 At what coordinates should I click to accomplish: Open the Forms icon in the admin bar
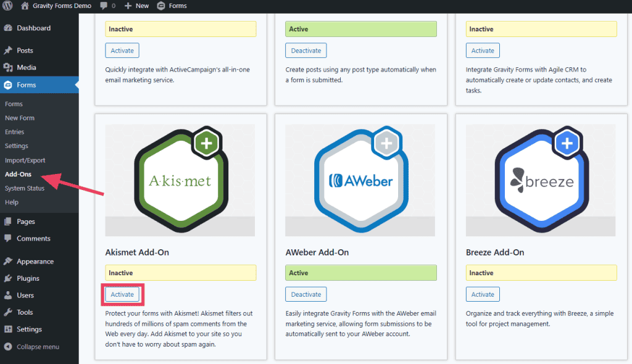click(x=161, y=6)
